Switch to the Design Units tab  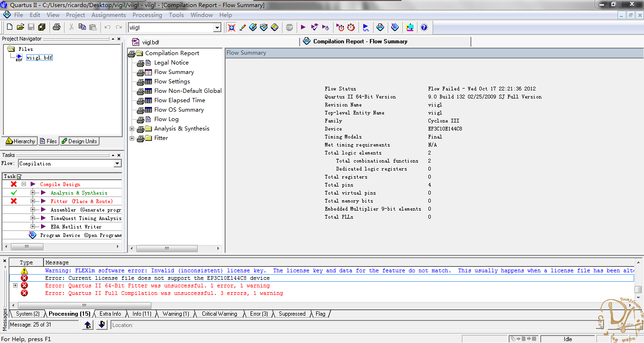[x=79, y=141]
